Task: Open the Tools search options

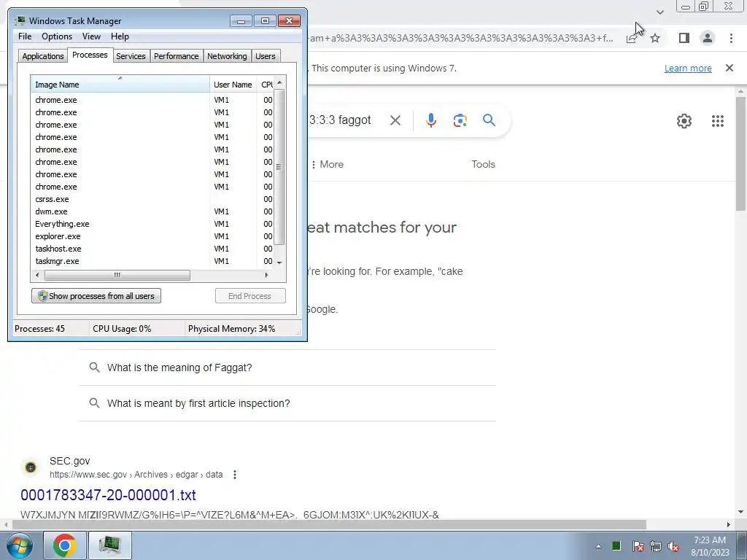Action: point(483,164)
